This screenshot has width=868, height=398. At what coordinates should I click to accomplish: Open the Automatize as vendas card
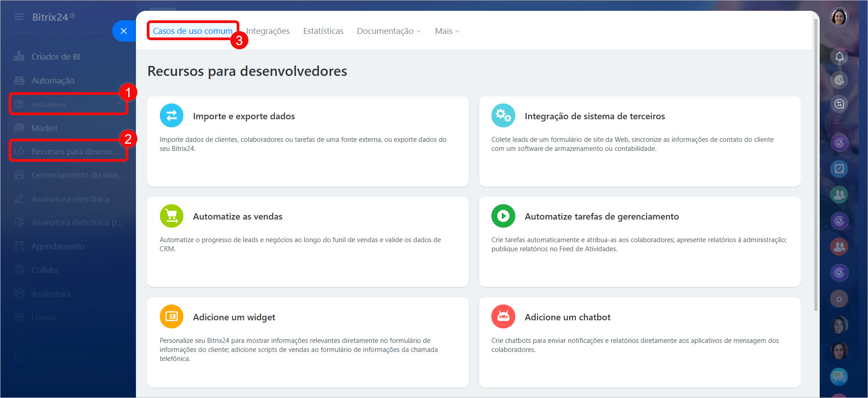[x=308, y=241]
